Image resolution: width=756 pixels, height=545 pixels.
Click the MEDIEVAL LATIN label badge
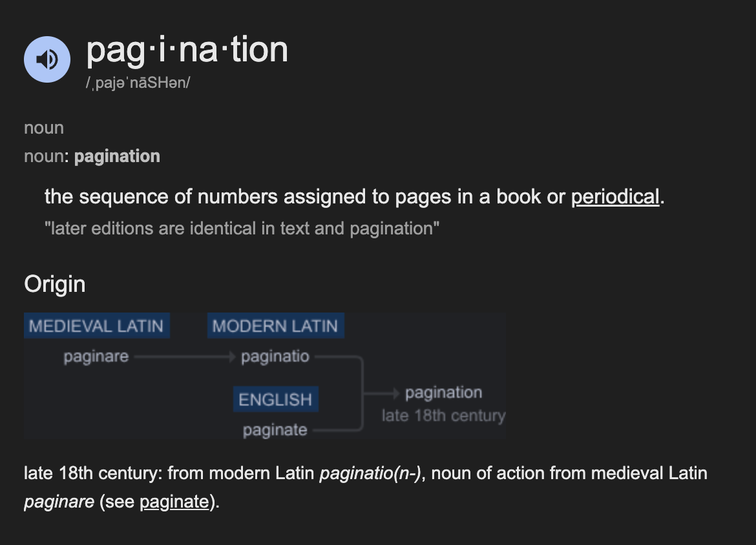96,325
